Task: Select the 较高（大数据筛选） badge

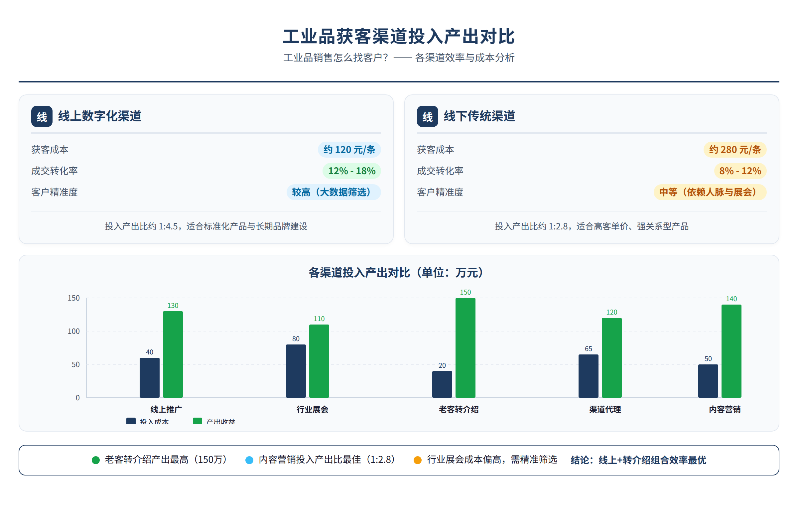Action: point(334,193)
